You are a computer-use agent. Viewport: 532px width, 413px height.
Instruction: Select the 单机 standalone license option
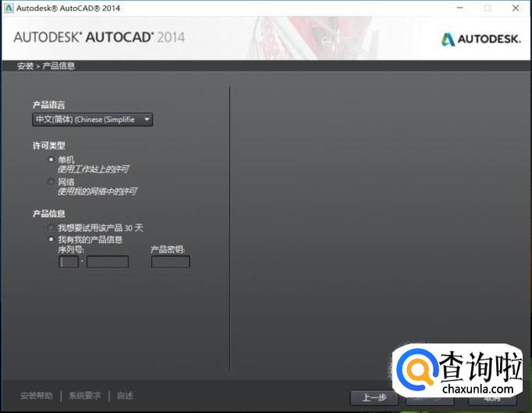(x=51, y=159)
